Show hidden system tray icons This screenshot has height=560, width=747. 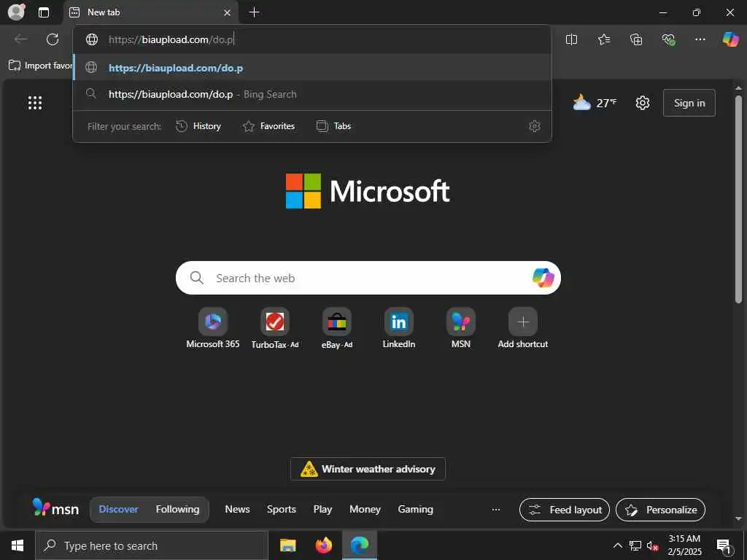coord(617,545)
